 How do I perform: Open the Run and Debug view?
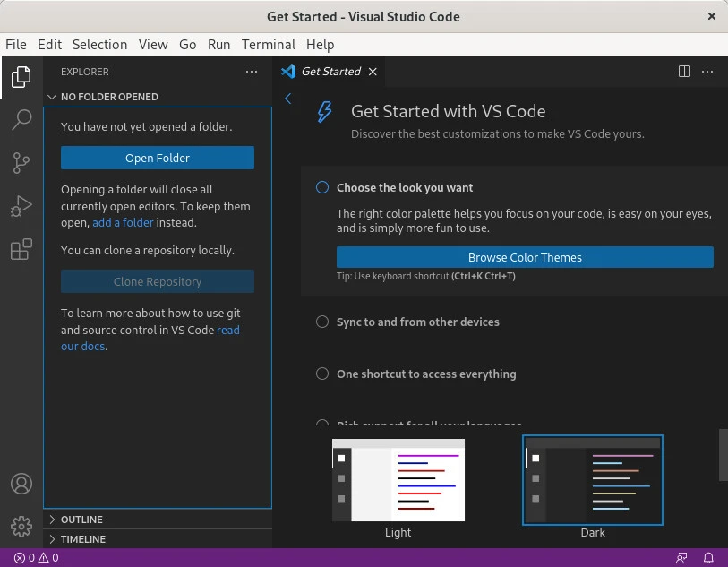pos(21,207)
